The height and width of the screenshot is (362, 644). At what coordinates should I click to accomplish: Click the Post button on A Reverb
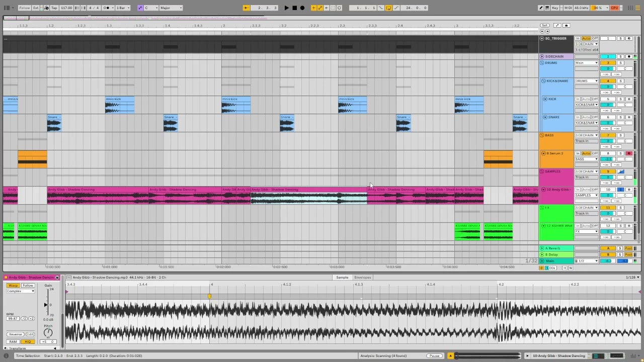pyautogui.click(x=628, y=248)
